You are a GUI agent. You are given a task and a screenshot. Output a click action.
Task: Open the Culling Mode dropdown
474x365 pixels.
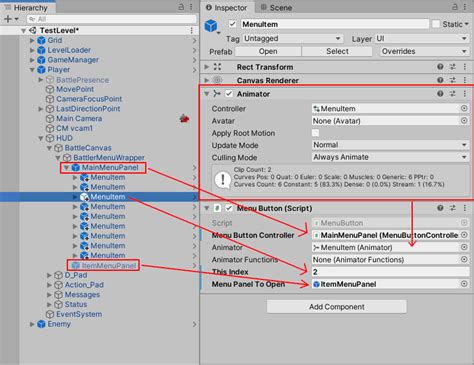(x=390, y=157)
